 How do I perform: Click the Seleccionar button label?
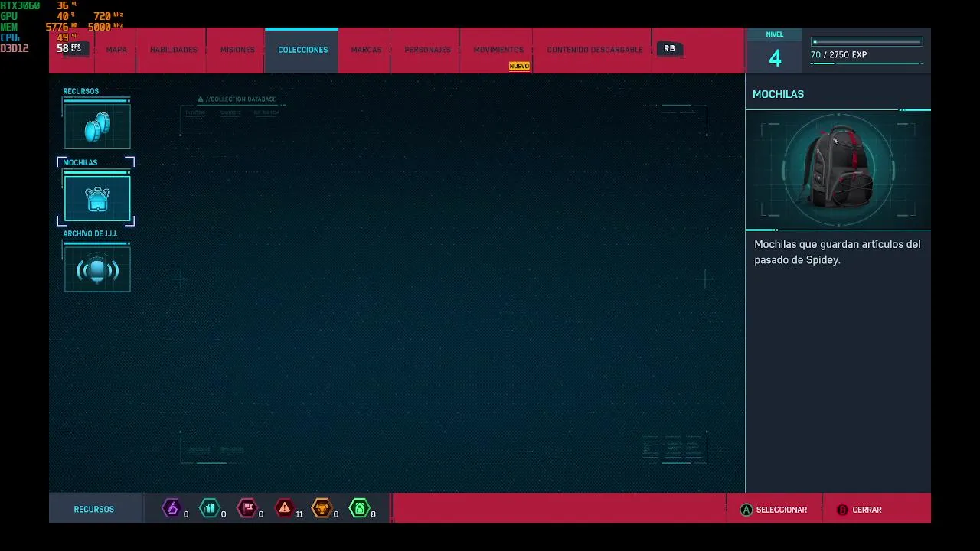coord(782,510)
